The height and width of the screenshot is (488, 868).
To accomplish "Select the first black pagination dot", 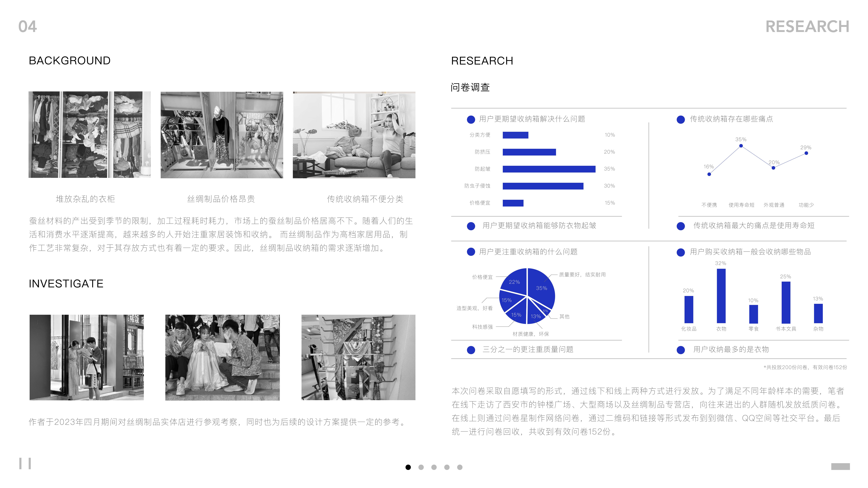I will [x=408, y=467].
